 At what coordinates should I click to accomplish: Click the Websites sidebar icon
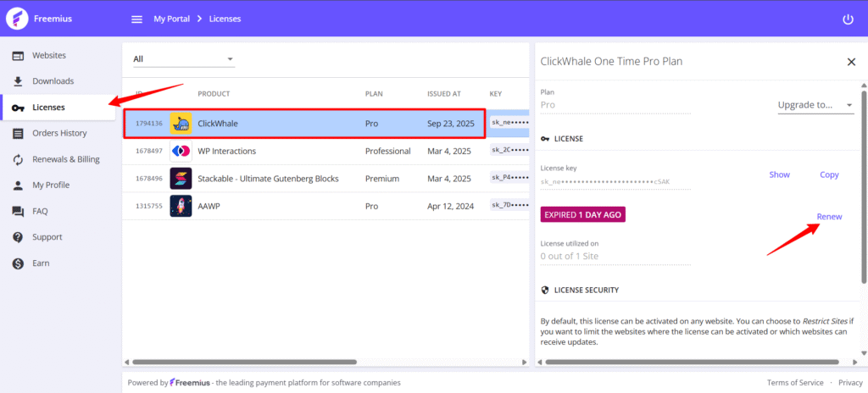tap(19, 56)
